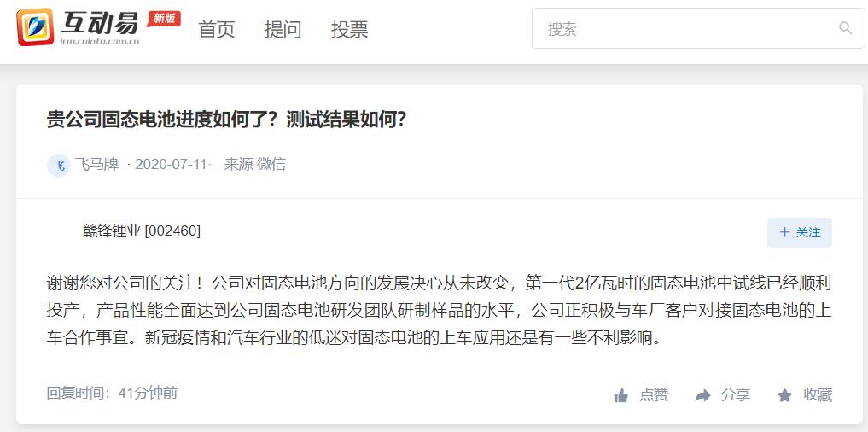Click the thumbs-up 点赞 icon
Image resolution: width=868 pixels, height=432 pixels.
[x=621, y=395]
